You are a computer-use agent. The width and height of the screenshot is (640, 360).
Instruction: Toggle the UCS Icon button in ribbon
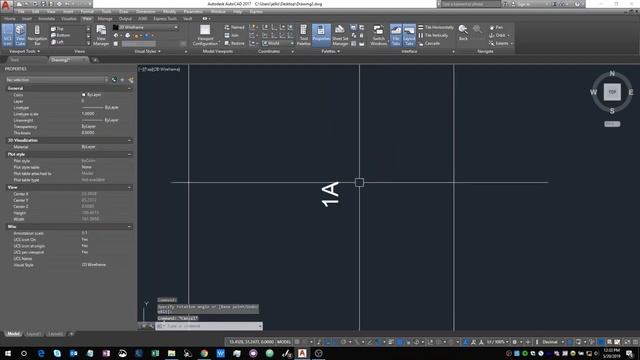point(7,35)
